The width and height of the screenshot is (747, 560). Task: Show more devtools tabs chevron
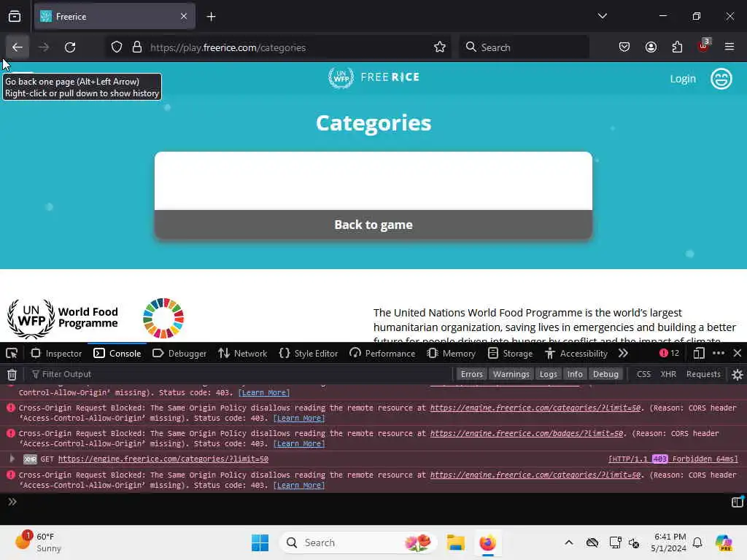point(623,354)
